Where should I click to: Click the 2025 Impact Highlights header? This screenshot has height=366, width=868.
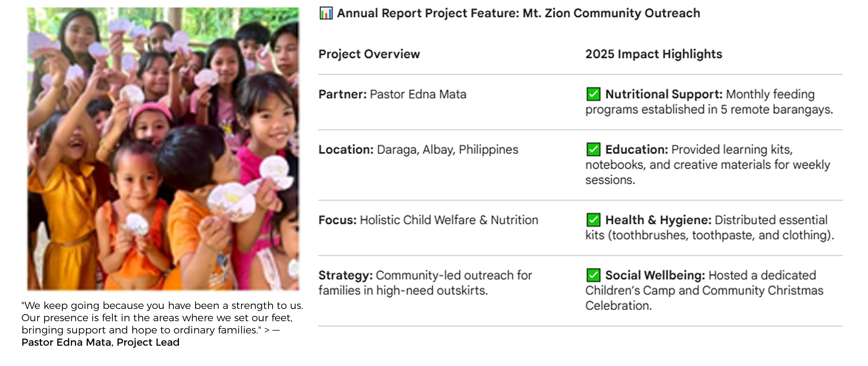pyautogui.click(x=653, y=54)
